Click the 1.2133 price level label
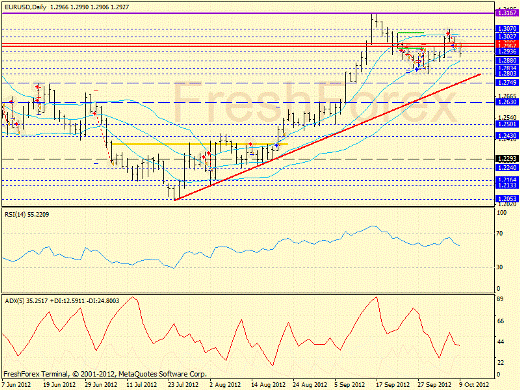 (x=507, y=186)
